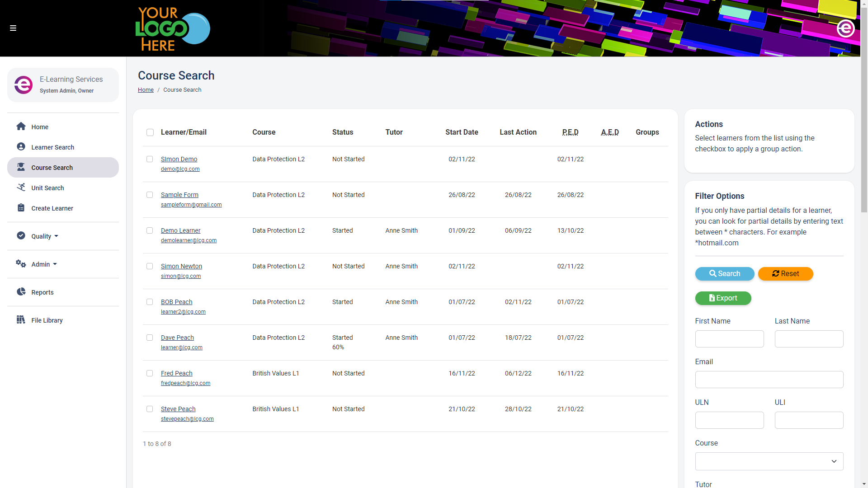Click the '1 to 8 of 8' count
Viewport: 868px width, 488px height.
(x=157, y=444)
